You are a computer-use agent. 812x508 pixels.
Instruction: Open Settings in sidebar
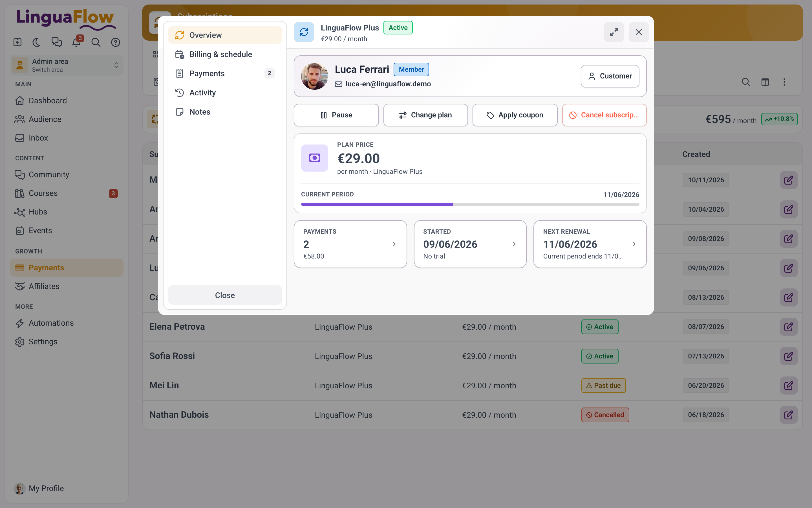click(x=67, y=342)
